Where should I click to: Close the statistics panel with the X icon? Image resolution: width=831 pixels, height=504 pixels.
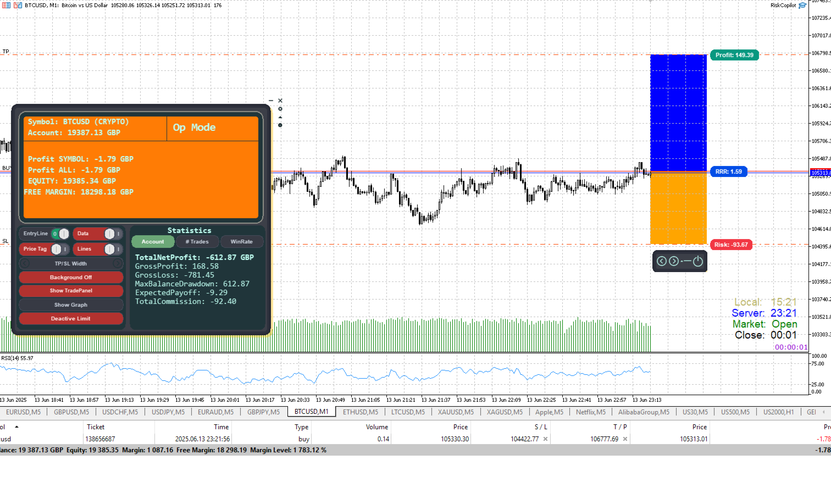click(280, 101)
